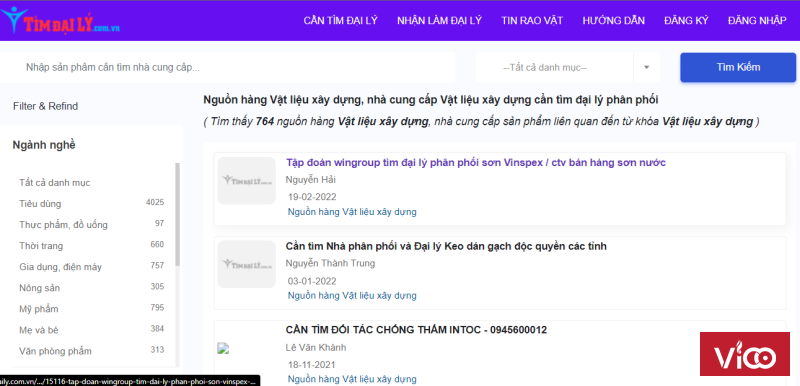Viewport: 800px width, 386px height.
Task: Click author name Lê Văn Khánh
Action: (x=316, y=347)
